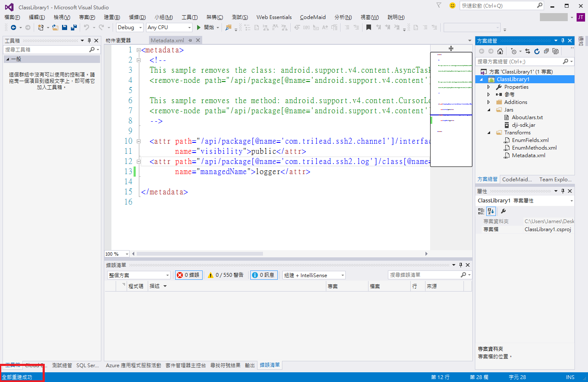
Task: Click the pin icon on the Metadata.xml tab
Action: pyautogui.click(x=190, y=40)
